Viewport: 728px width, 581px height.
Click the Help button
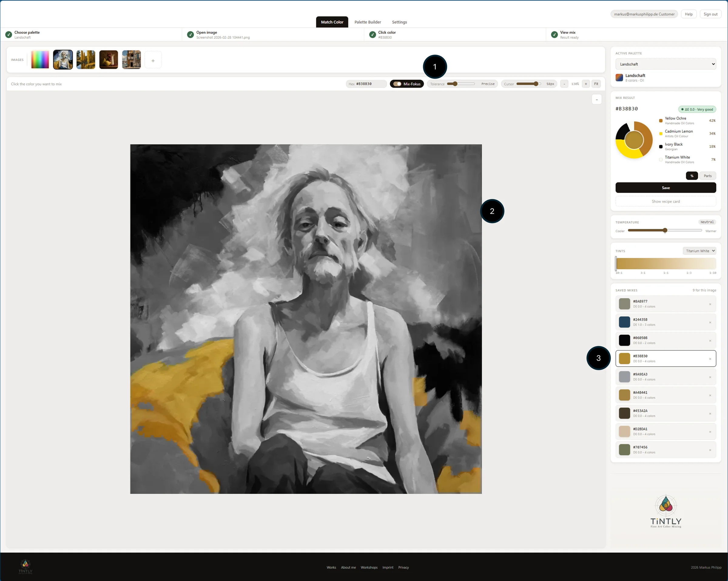pyautogui.click(x=689, y=14)
